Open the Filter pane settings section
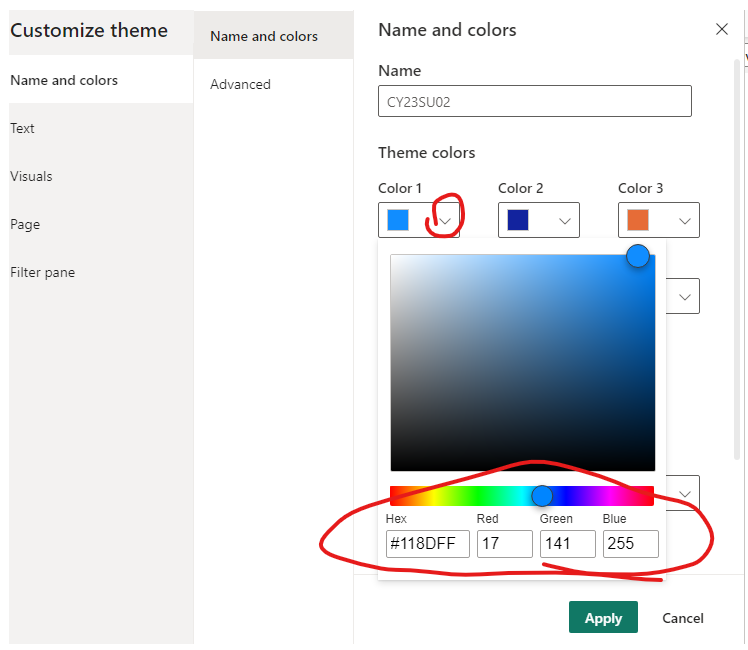This screenshot has width=748, height=650. [101, 272]
